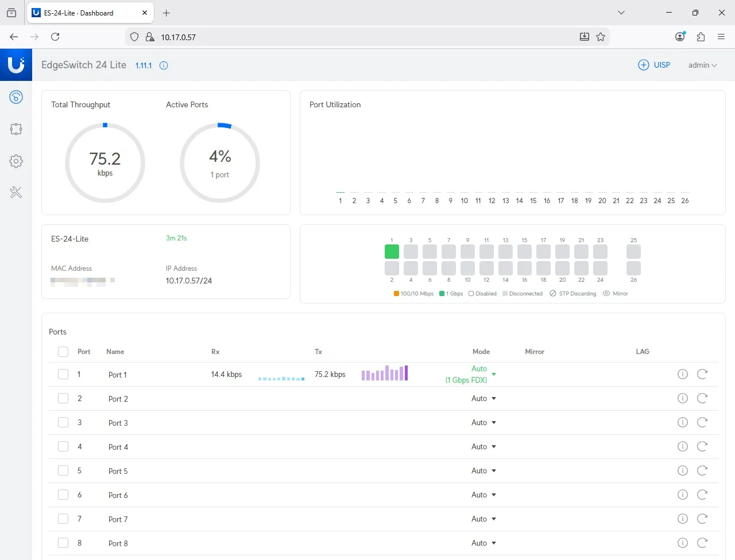Screen dimensions: 735x560
Task: Click the green port 1 square in port map
Action: (392, 251)
